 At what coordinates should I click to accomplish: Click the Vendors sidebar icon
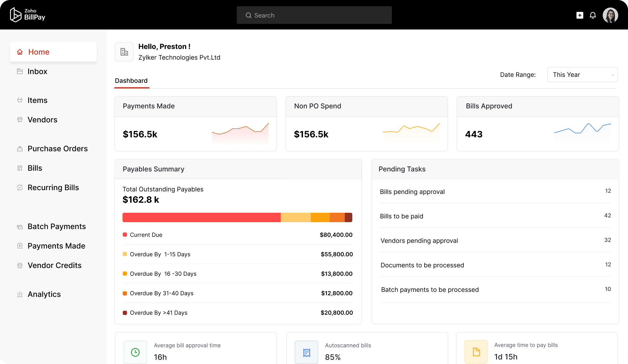click(19, 120)
